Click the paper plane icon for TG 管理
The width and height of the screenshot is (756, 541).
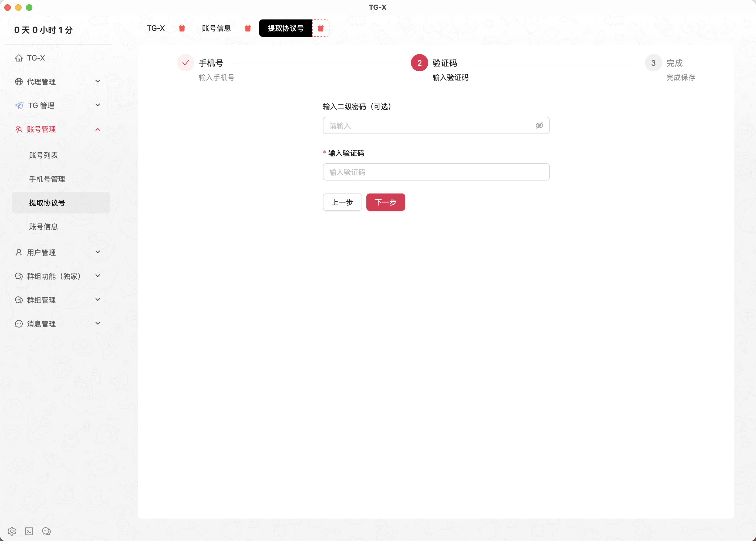pos(19,106)
